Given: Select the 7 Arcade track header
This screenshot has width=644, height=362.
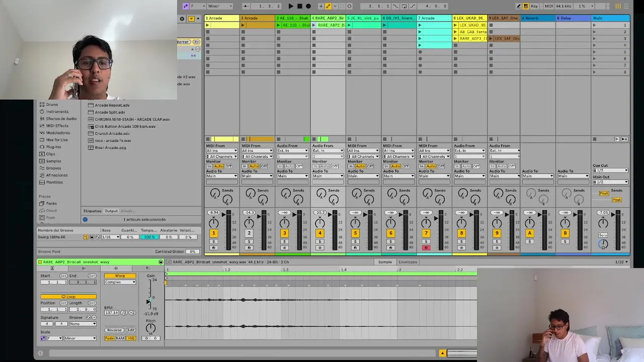Looking at the screenshot, I should pyautogui.click(x=434, y=18).
